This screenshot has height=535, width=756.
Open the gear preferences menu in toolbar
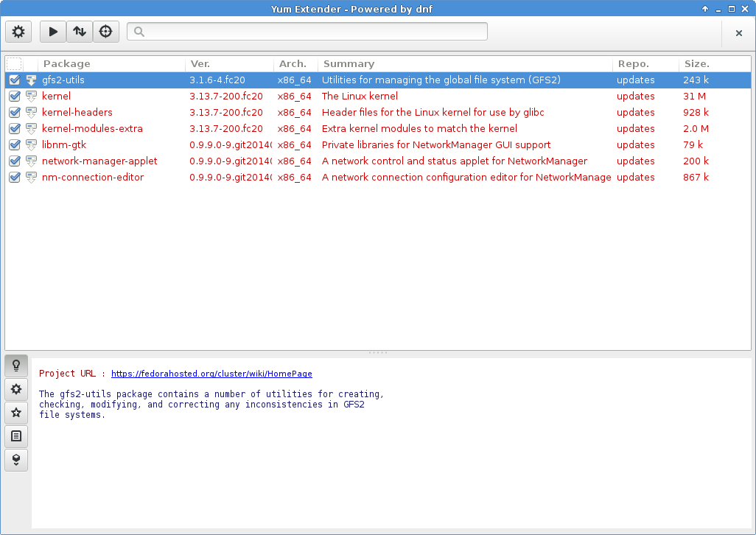tap(18, 32)
